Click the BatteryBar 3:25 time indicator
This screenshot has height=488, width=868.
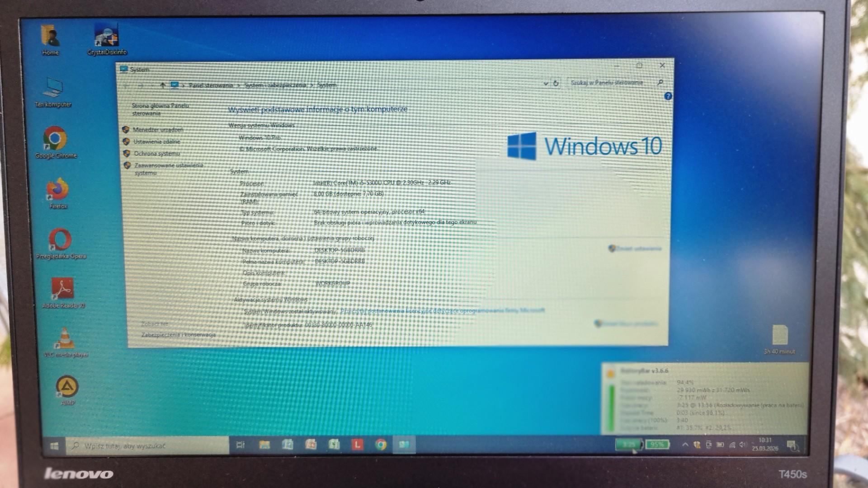(x=629, y=445)
